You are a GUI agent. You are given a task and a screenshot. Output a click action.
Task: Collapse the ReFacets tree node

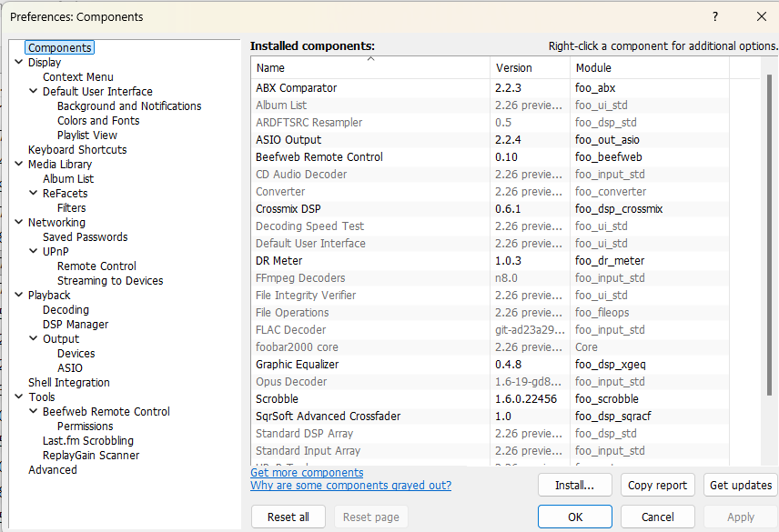(x=34, y=193)
